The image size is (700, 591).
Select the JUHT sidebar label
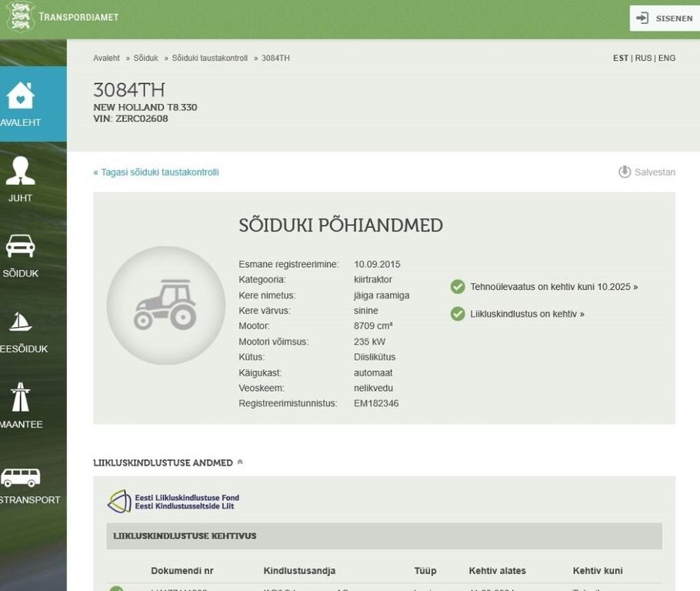coord(20,198)
